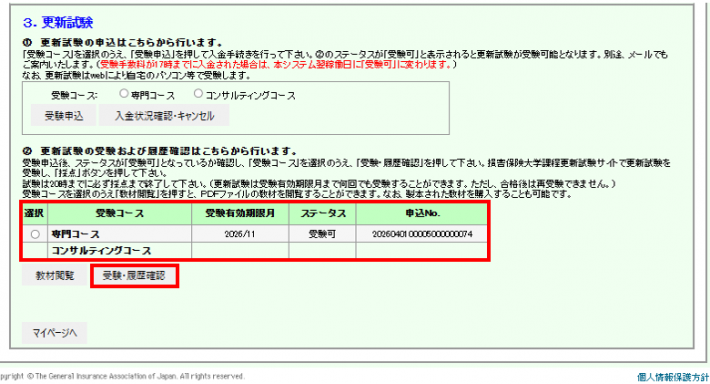Click the 受験有効期限月 column header
Screen dimensions: 710x384
click(x=240, y=213)
